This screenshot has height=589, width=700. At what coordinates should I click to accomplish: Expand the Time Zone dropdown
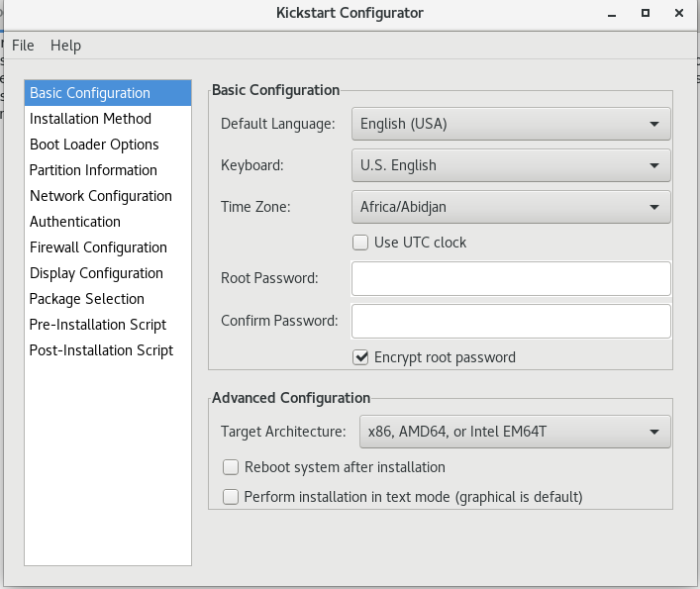(511, 207)
